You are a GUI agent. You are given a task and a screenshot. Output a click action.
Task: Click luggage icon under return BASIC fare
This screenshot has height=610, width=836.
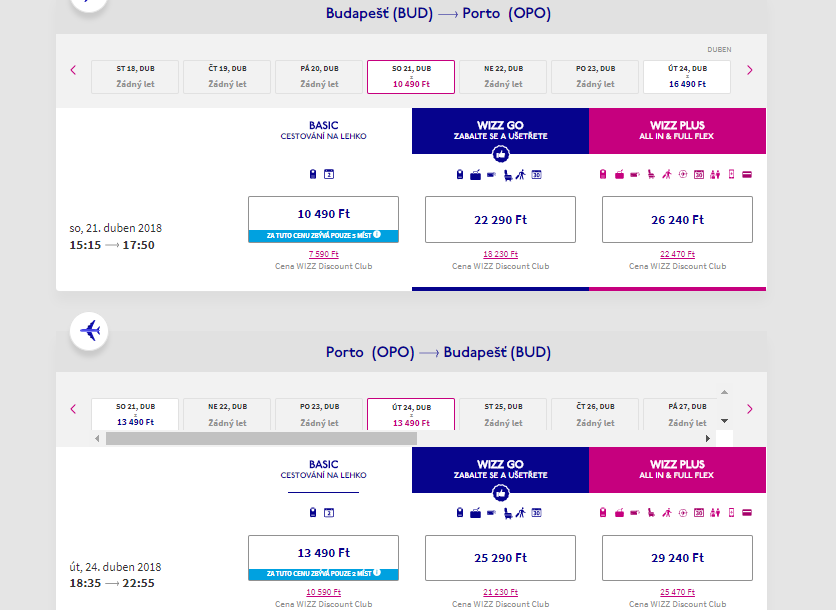[x=314, y=513]
